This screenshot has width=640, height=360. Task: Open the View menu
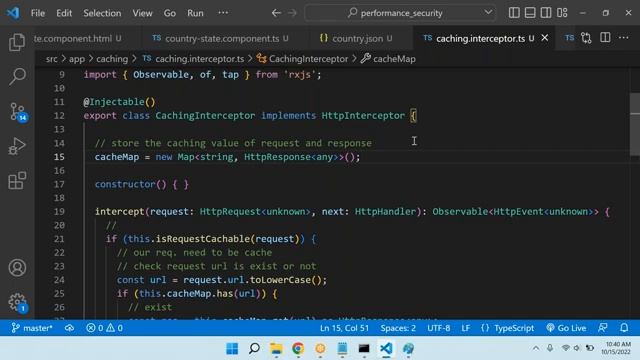pyautogui.click(x=142, y=13)
